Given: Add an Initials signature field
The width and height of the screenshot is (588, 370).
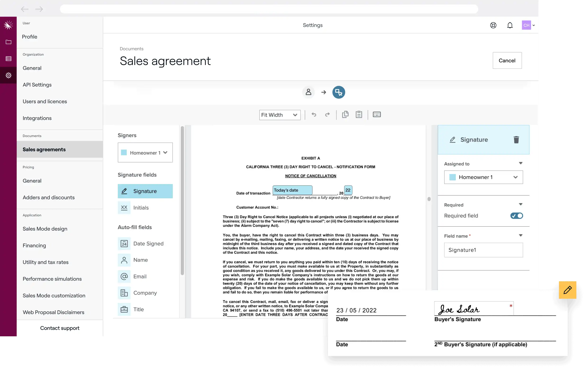Looking at the screenshot, I should (145, 208).
